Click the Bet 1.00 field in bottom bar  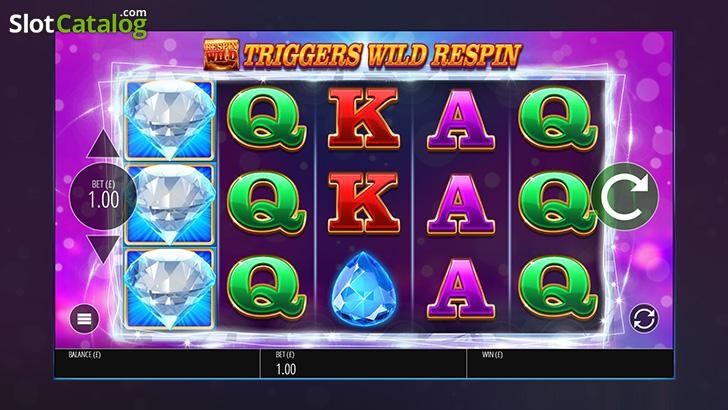[363, 364]
